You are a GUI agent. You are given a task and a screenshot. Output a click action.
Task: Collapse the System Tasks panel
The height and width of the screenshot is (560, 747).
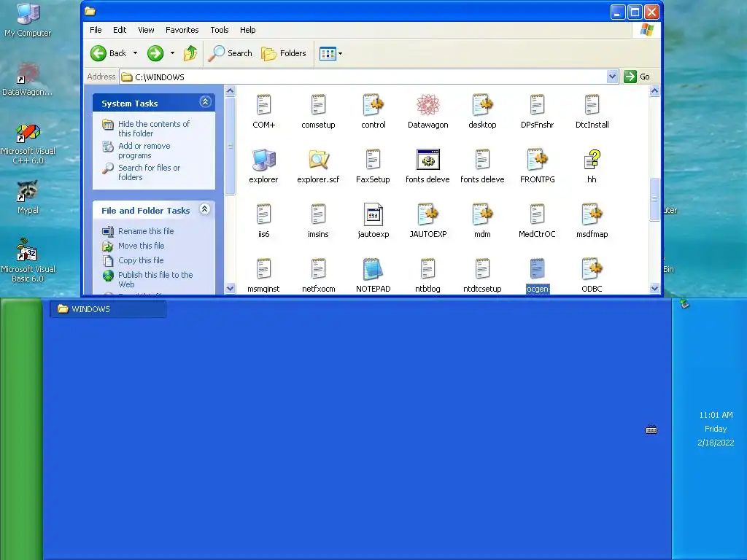(x=205, y=102)
